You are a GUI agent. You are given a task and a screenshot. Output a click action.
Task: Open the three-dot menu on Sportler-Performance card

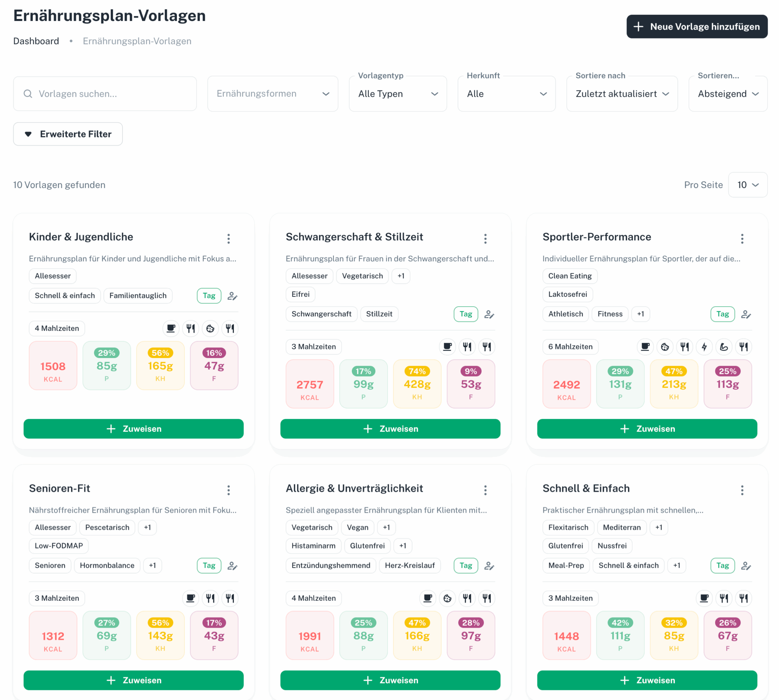(x=742, y=239)
